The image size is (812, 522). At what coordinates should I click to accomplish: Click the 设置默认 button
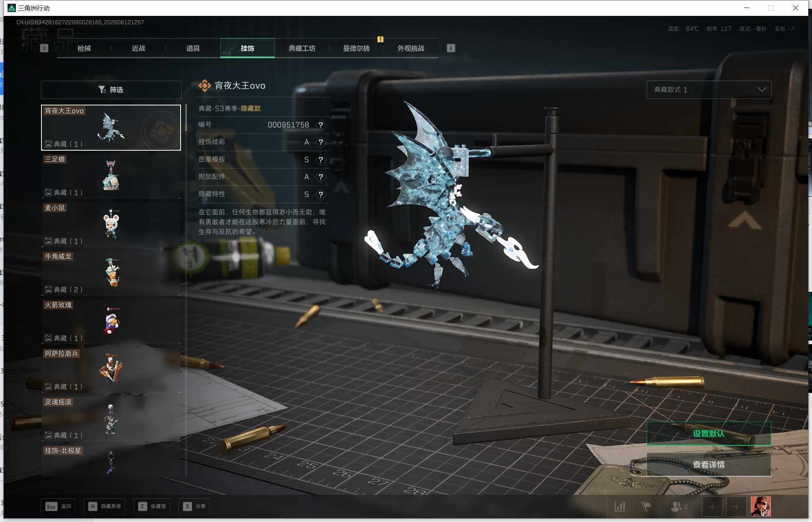click(x=709, y=433)
